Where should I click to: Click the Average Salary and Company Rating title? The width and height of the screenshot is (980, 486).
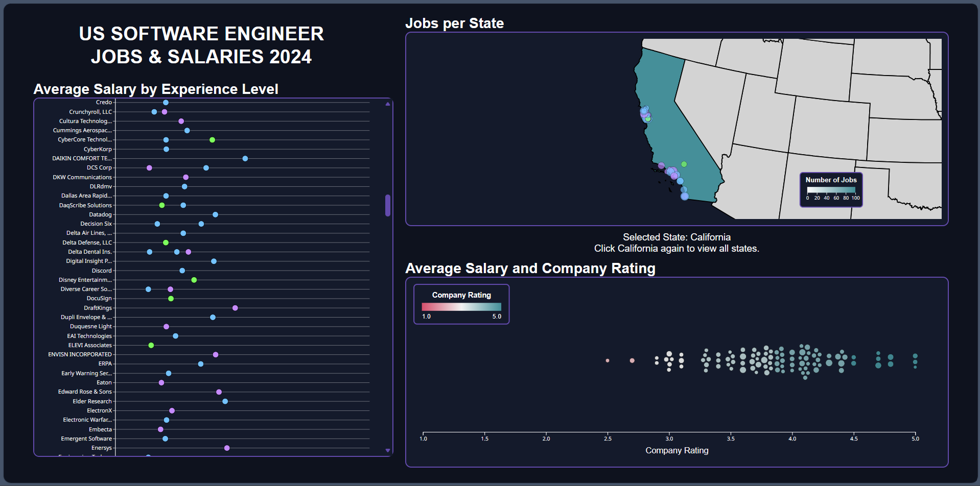[530, 268]
